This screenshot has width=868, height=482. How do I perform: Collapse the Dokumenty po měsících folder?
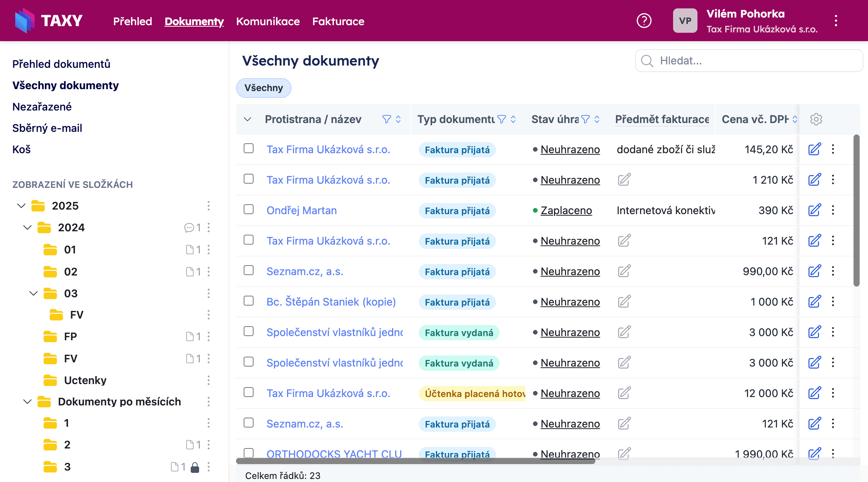pos(27,402)
